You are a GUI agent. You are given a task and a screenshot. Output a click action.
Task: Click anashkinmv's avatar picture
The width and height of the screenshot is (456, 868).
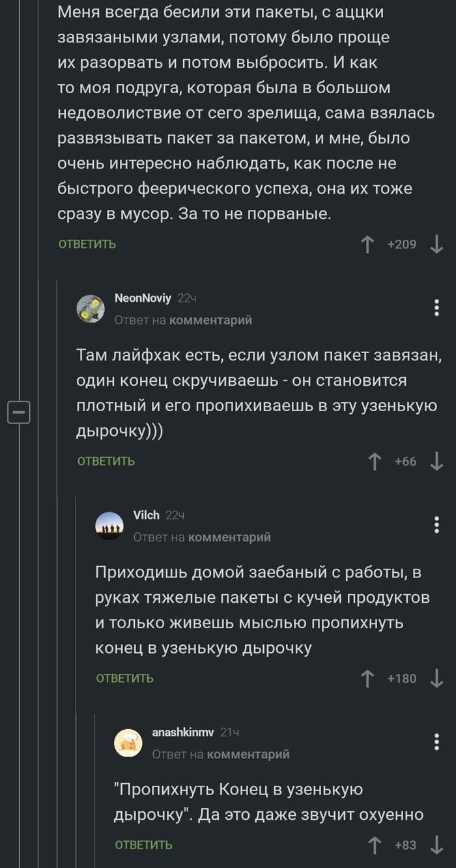[128, 742]
